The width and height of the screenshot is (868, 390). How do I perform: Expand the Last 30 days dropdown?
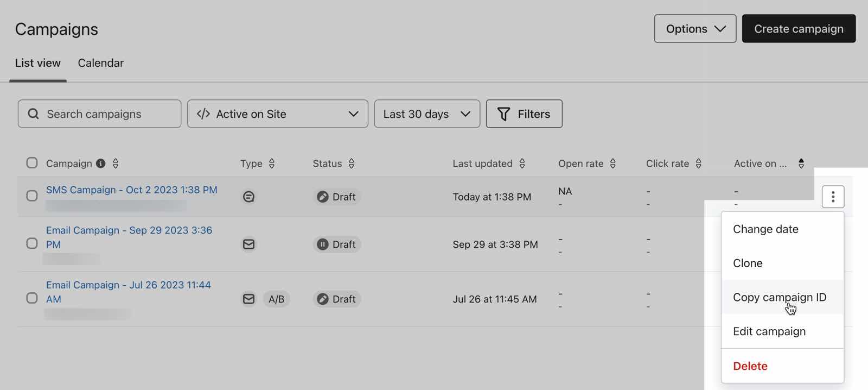tap(427, 114)
